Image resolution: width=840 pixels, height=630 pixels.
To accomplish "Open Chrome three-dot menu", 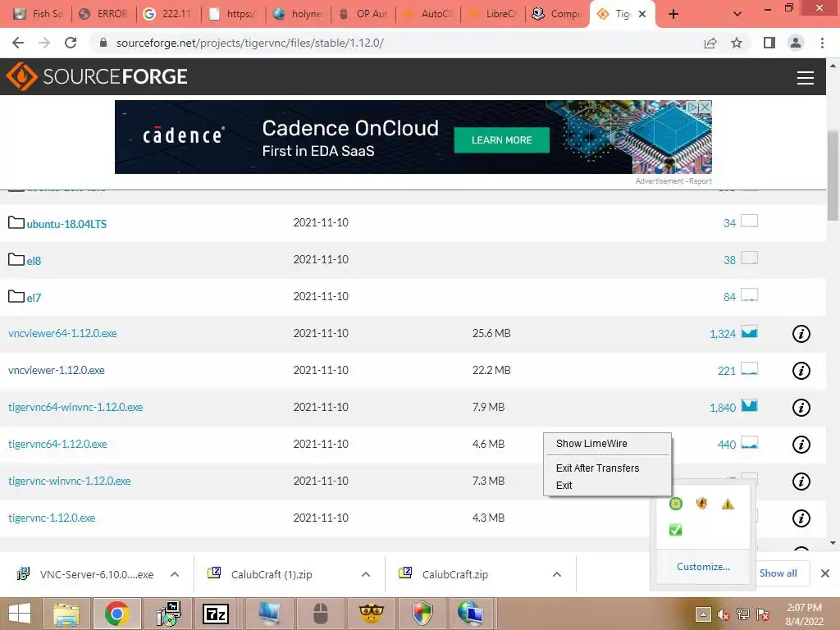I will coord(822,43).
